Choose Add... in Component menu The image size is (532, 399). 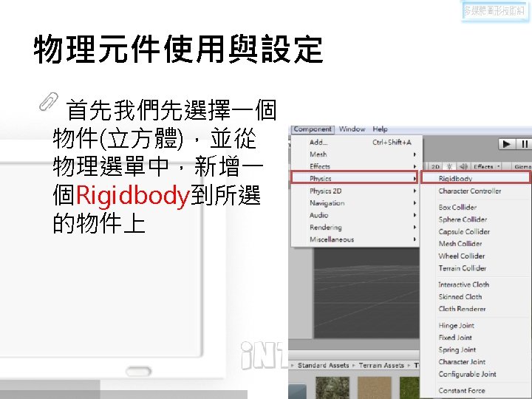[355, 142]
